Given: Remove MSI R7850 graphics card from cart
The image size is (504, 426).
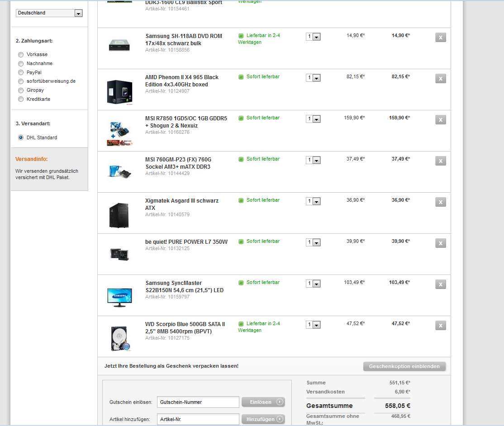Looking at the screenshot, I should click(441, 120).
